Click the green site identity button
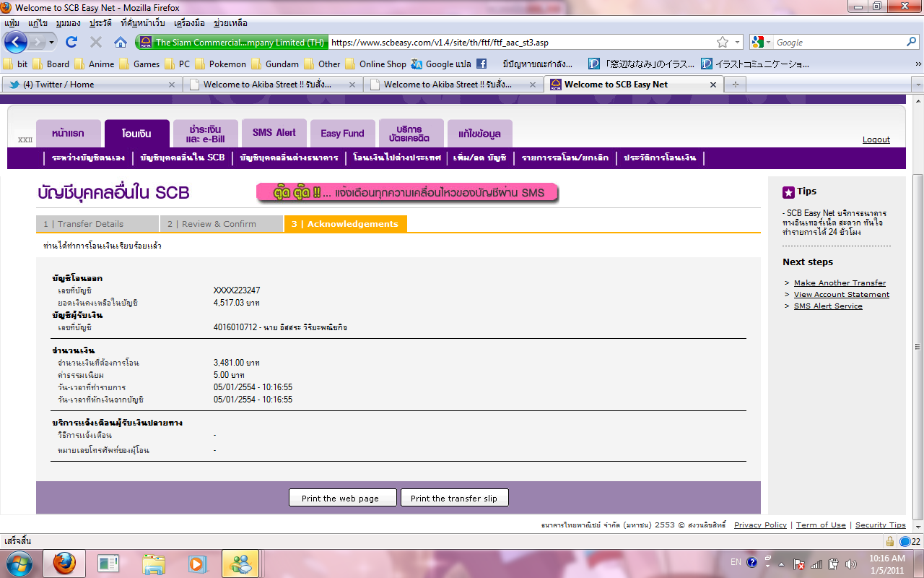 [x=232, y=43]
